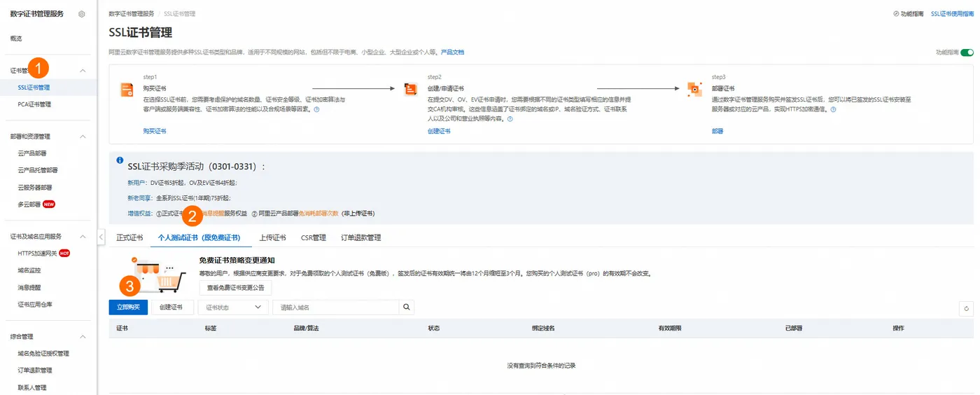The width and height of the screenshot is (980, 395).
Task: Open the 部署 link under step3
Action: (717, 131)
